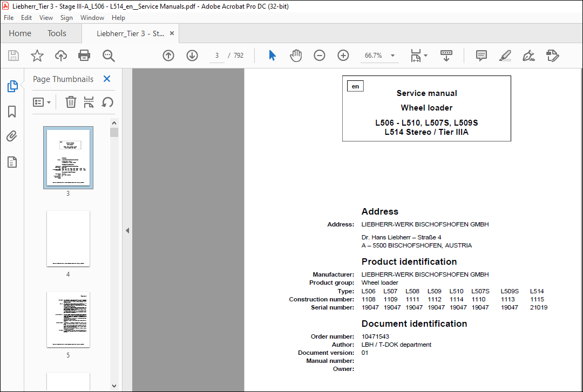This screenshot has width=583, height=392.
Task: Click the thumbnails panel page break icon
Action: (x=89, y=102)
